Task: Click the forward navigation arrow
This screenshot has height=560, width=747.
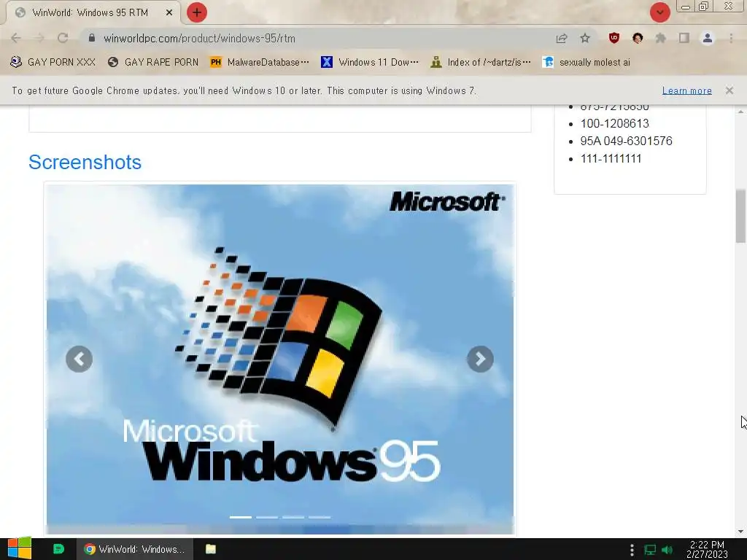Action: click(39, 38)
